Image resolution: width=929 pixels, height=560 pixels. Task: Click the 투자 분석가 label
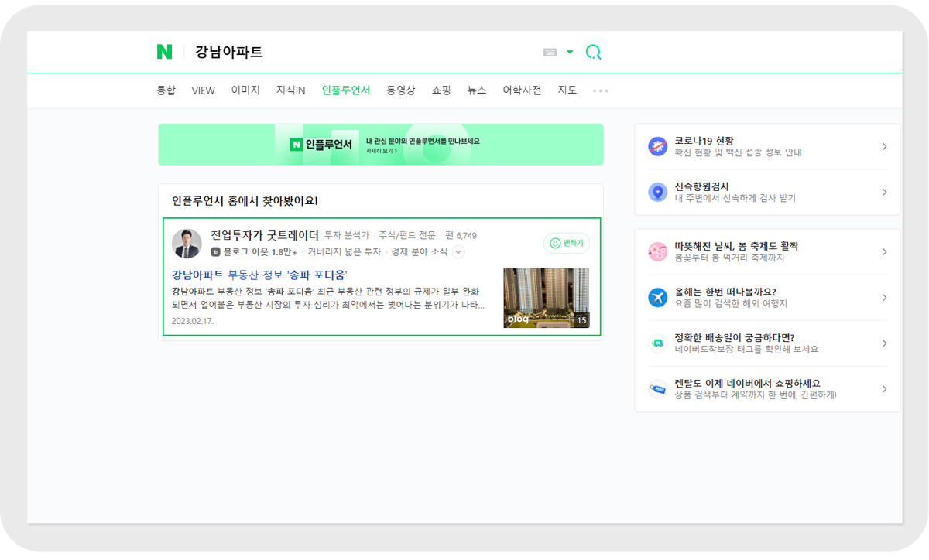(x=347, y=235)
